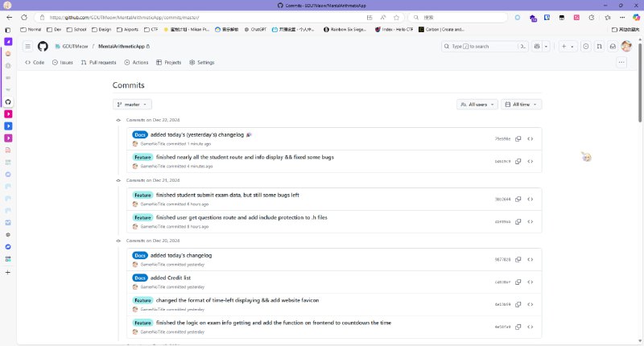
Task: Open the Pull requests tab
Action: (x=98, y=62)
